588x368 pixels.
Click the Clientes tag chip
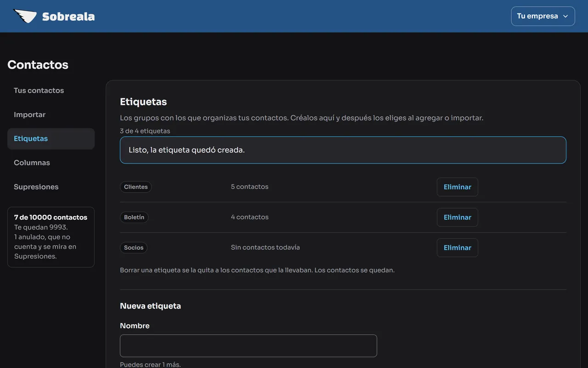click(136, 187)
